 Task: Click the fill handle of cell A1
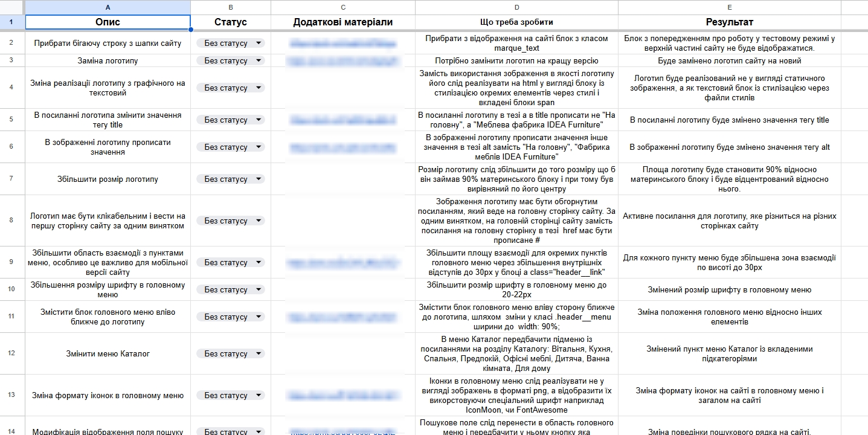(x=191, y=30)
